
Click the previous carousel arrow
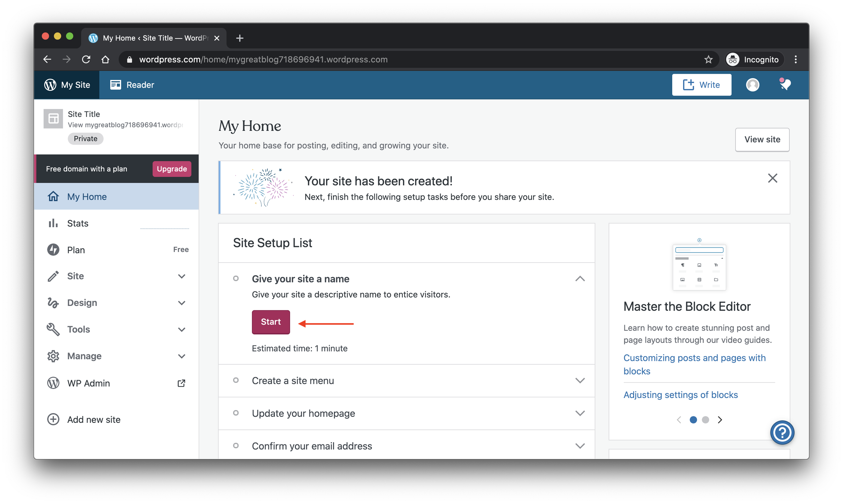pos(678,419)
